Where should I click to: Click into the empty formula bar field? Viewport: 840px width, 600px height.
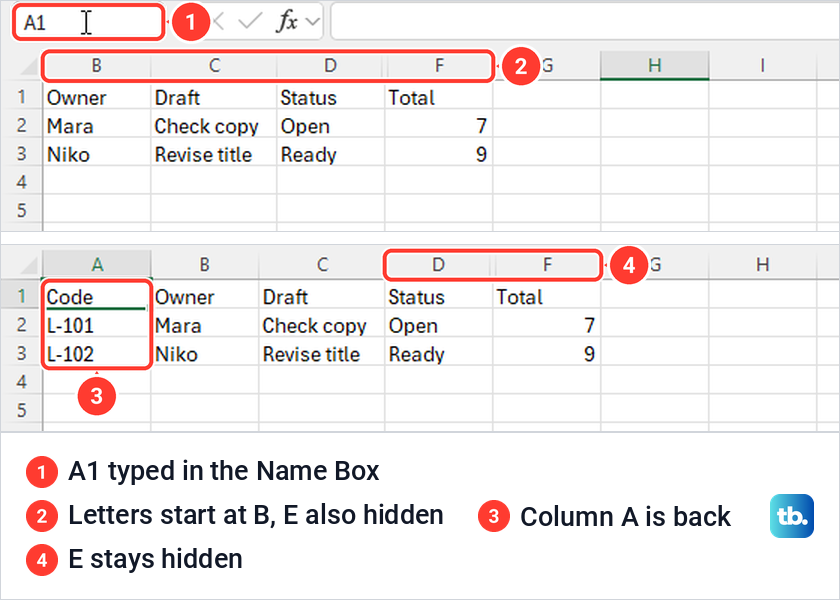[x=585, y=21]
